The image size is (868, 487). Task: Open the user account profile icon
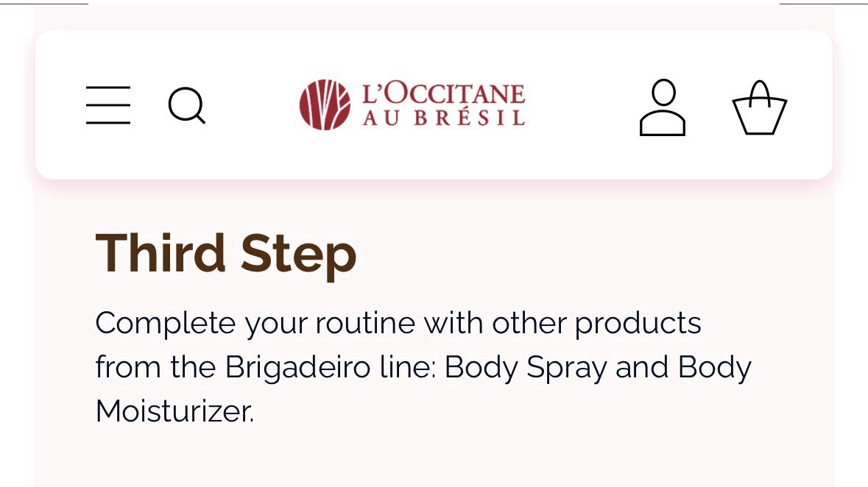click(663, 107)
